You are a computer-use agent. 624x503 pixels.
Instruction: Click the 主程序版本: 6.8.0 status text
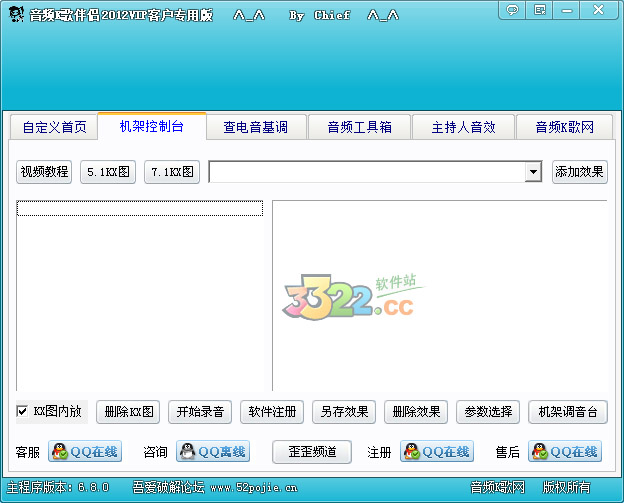[x=58, y=487]
